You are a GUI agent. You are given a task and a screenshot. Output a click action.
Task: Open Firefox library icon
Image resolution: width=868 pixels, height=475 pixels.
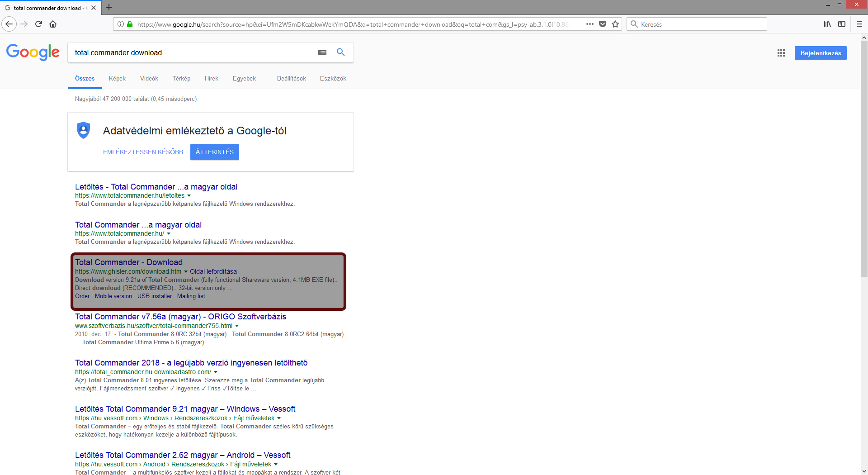(x=827, y=24)
